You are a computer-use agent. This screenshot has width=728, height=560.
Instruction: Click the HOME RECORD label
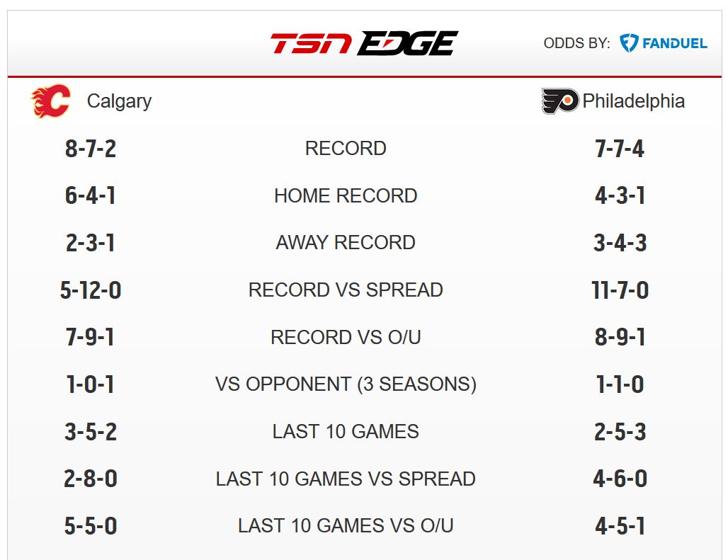[346, 196]
